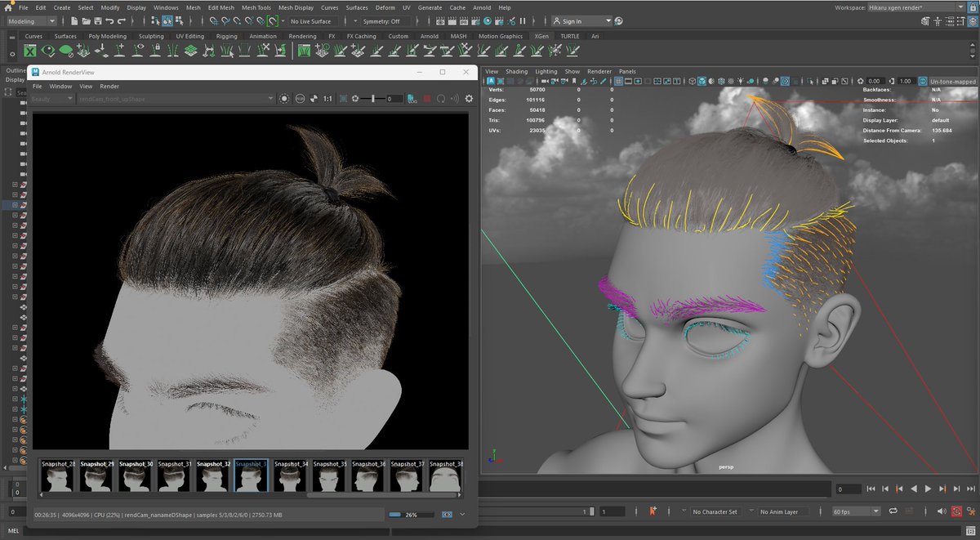The image size is (980, 540).
Task: Click the auto keyframe red icon bottom right
Action: (x=957, y=511)
